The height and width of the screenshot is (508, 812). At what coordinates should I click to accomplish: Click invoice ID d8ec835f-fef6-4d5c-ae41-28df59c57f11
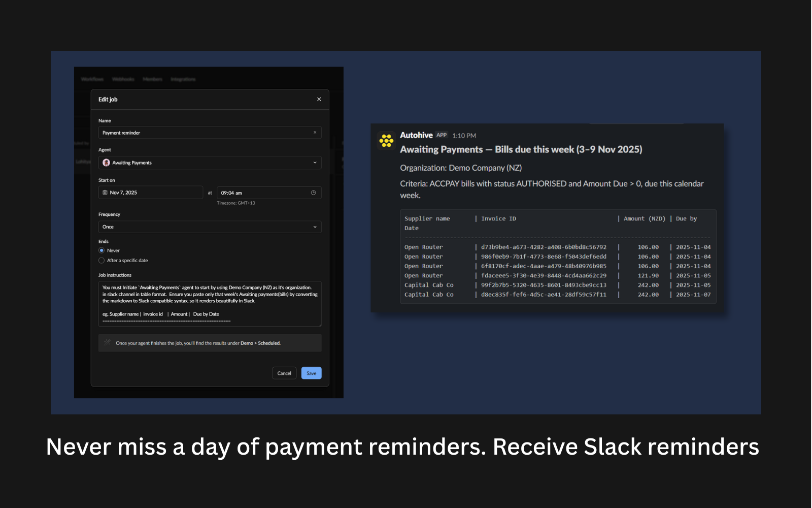point(544,295)
